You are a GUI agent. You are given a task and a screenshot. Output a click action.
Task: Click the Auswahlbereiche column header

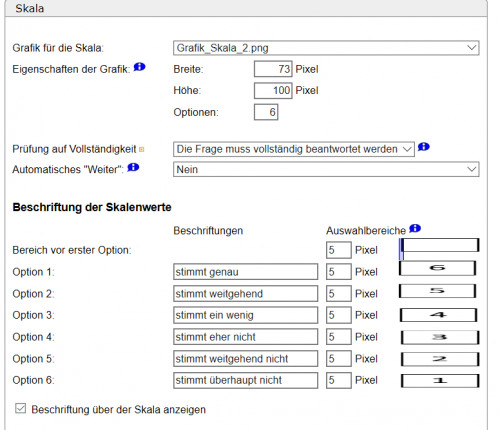[x=366, y=230]
